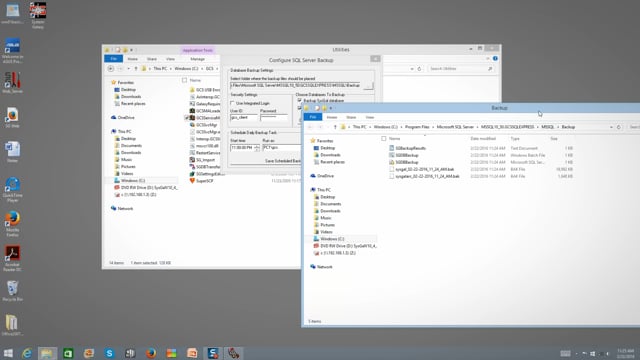Screen dimensions: 640x360
Task: Open the Home tab in Utilities window
Action: click(132, 59)
